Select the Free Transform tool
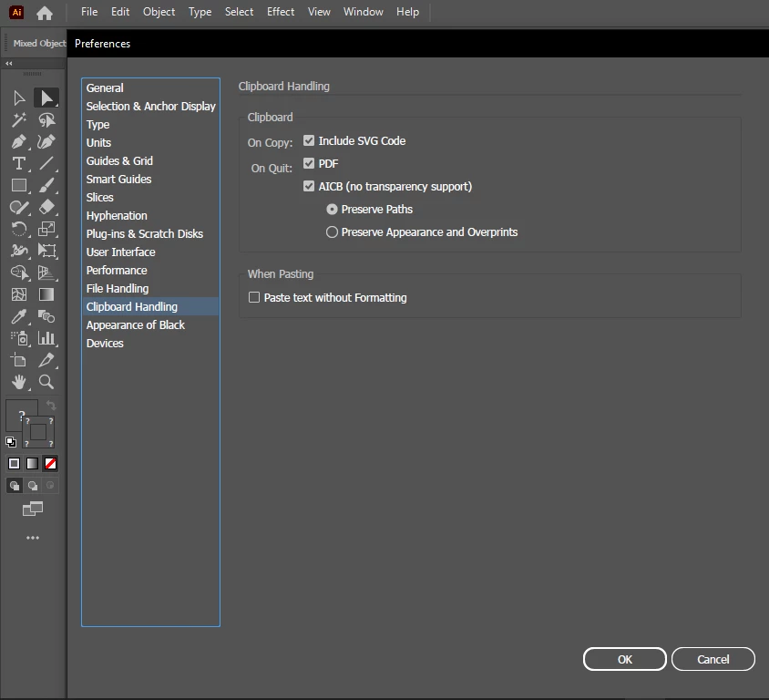Image resolution: width=769 pixels, height=700 pixels. pyautogui.click(x=46, y=251)
